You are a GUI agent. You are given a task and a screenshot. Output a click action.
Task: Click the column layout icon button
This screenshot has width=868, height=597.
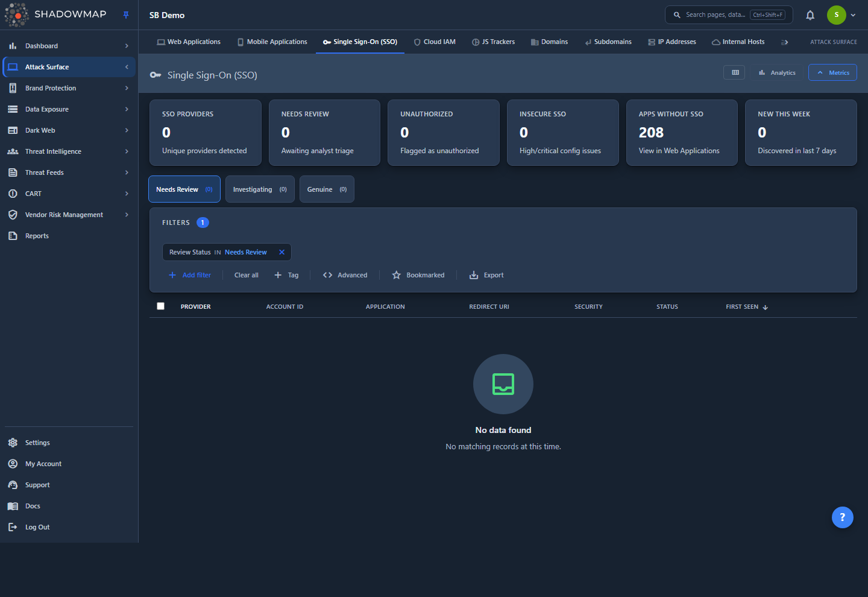(x=735, y=72)
